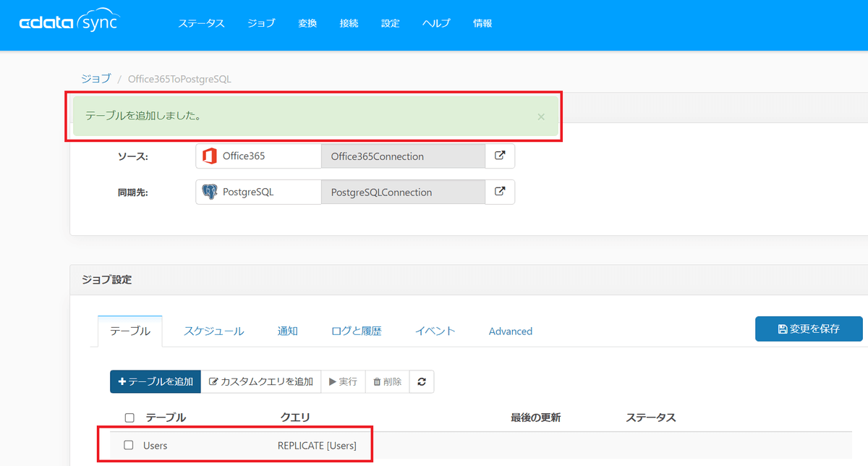Click the Office365 source icon
This screenshot has width=868, height=466.
(210, 156)
